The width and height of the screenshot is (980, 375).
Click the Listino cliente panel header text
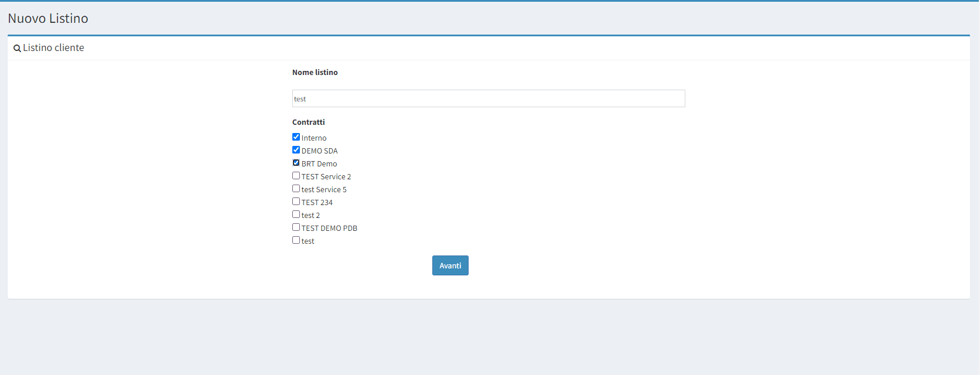(53, 48)
